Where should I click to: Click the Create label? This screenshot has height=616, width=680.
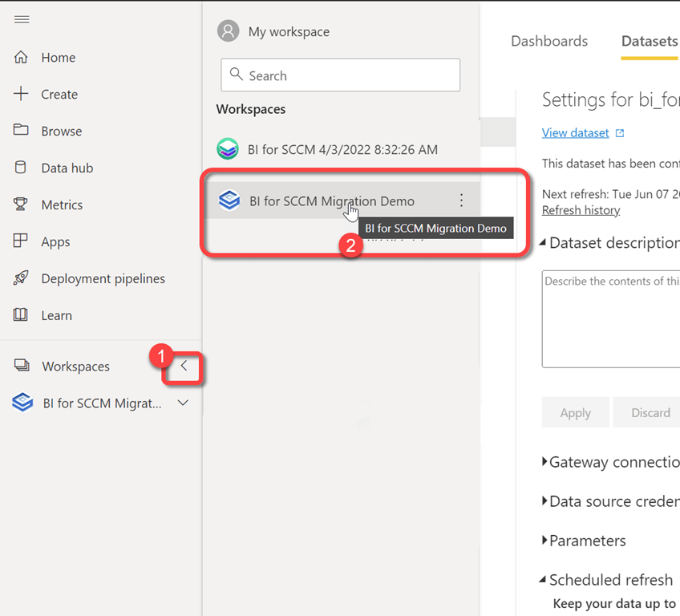(59, 95)
